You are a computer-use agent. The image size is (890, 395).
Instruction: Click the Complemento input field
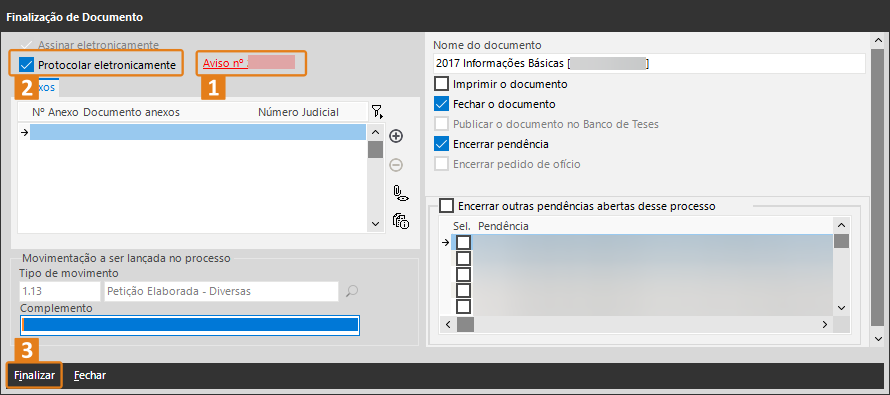click(x=190, y=325)
